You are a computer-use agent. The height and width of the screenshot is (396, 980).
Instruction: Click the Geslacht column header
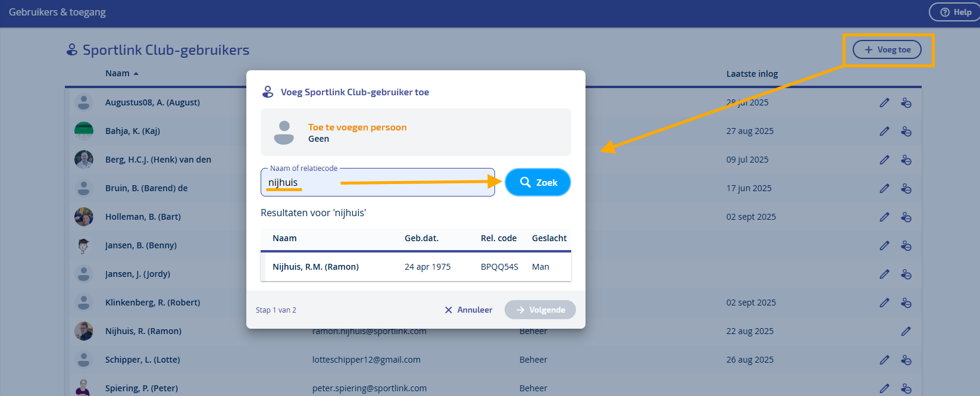pos(549,238)
